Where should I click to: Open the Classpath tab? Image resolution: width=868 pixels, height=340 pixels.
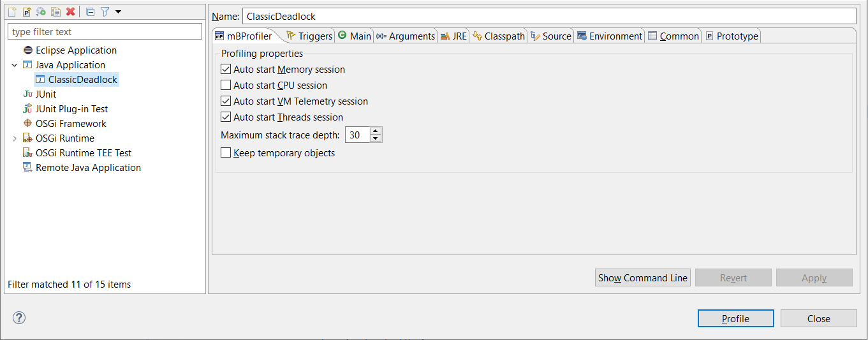(x=499, y=36)
